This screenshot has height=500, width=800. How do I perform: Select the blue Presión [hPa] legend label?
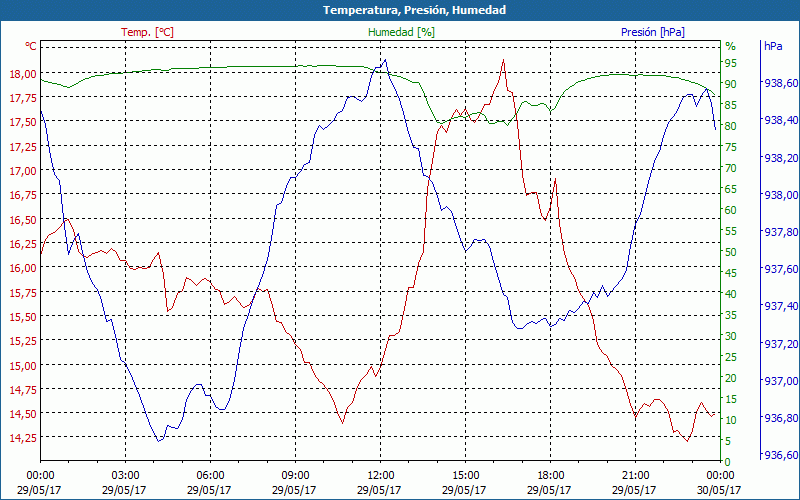pos(653,32)
